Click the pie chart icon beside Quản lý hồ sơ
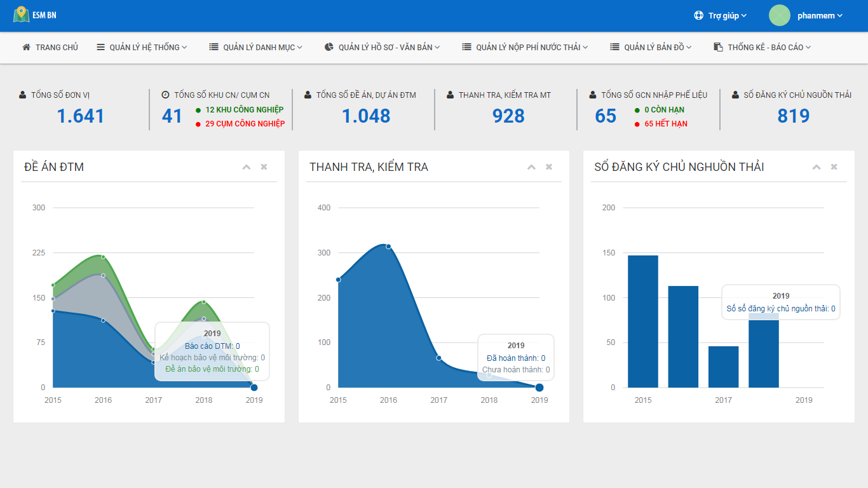The image size is (868, 488). click(x=329, y=47)
